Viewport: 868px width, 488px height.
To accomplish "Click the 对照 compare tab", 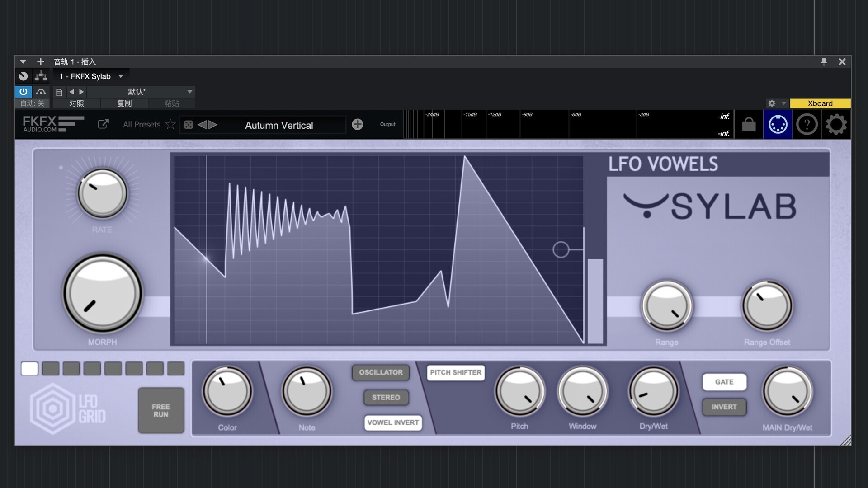I will 76,103.
